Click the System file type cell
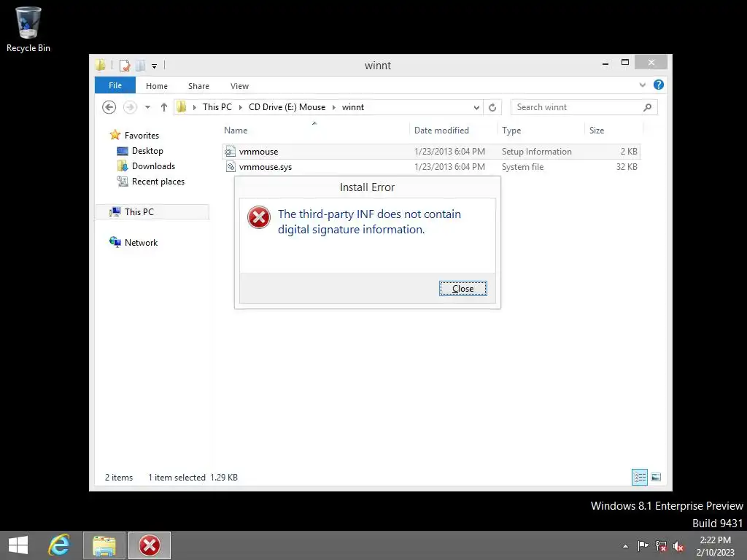The image size is (747, 560). [x=522, y=167]
